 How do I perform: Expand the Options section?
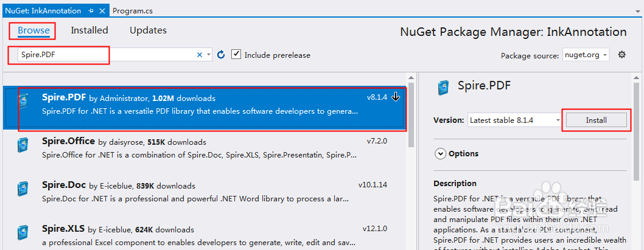(x=441, y=153)
